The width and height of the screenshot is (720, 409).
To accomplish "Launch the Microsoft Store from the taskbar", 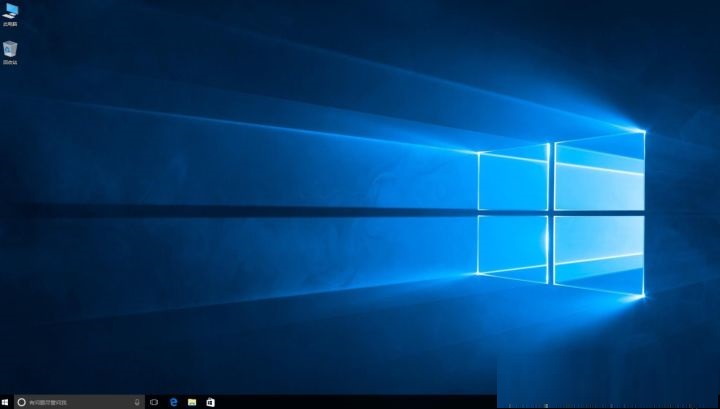I will [x=210, y=401].
